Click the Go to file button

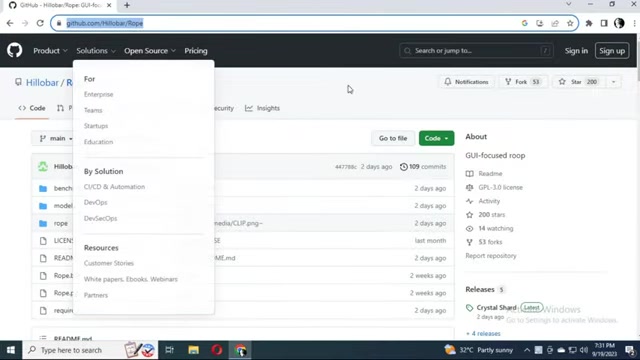pos(393,138)
